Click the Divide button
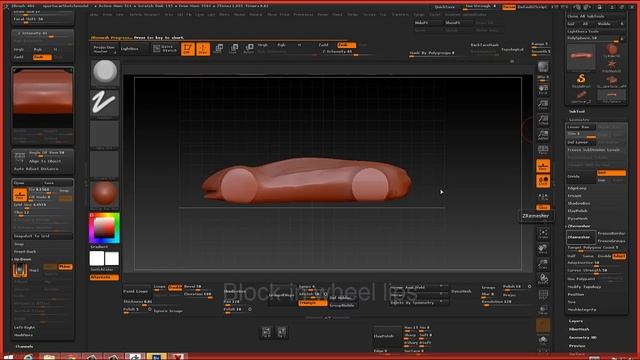 click(x=581, y=176)
